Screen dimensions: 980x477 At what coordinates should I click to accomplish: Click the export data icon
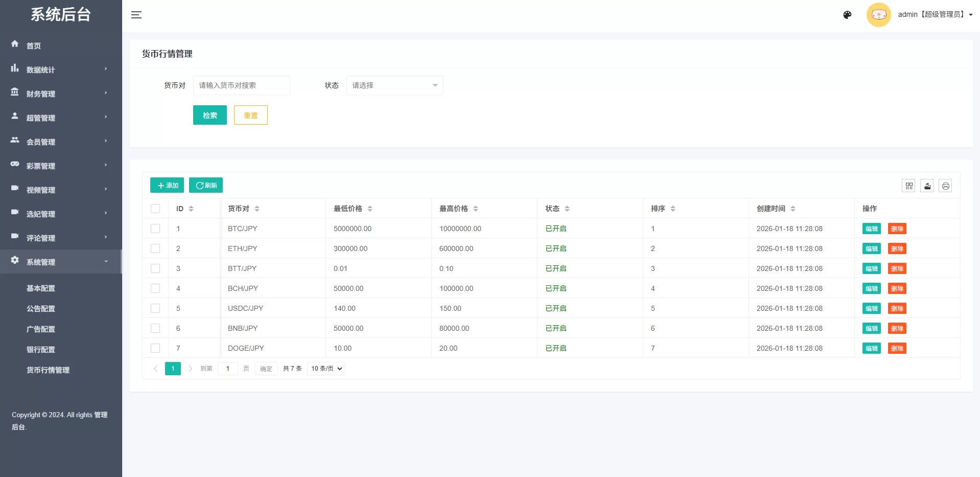(927, 186)
